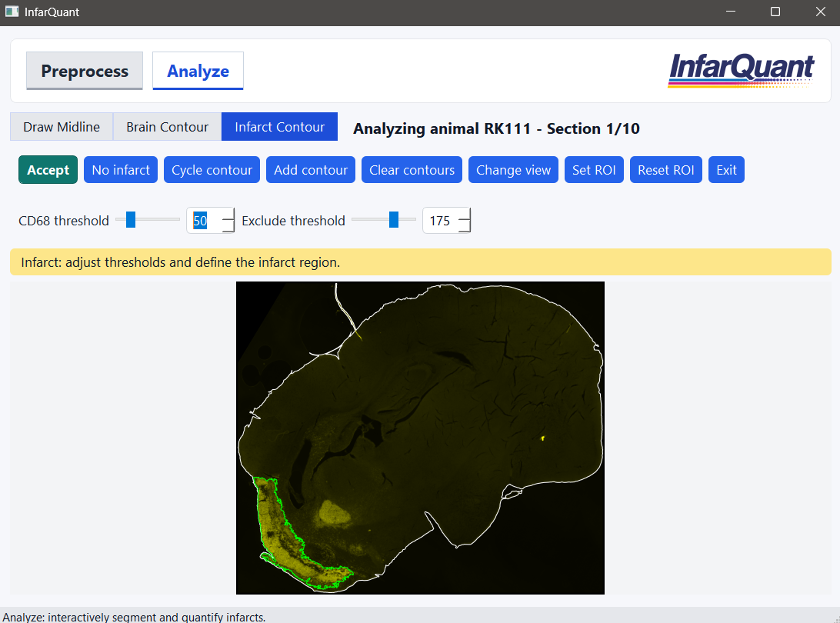Adjust the CD68 threshold slider
Screen dimensions: 840x623
[129, 219]
